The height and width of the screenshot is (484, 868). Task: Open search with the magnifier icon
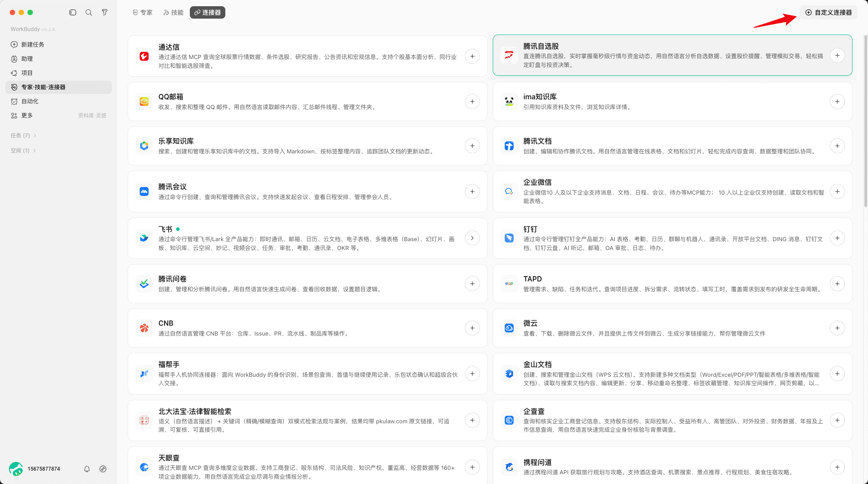(89, 12)
